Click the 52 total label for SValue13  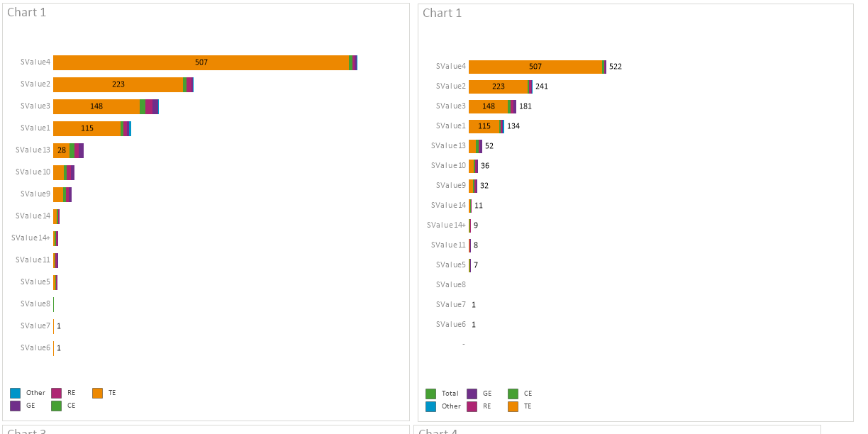tap(489, 146)
